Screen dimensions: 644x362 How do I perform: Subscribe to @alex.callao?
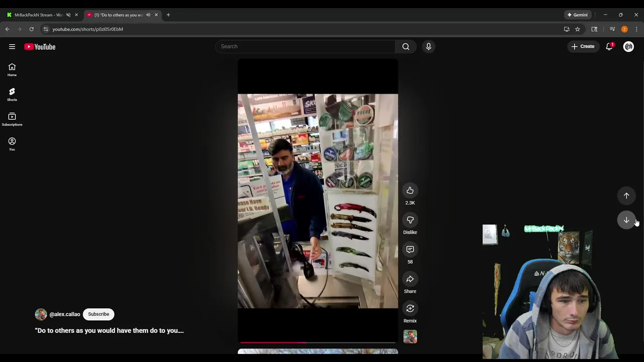click(x=99, y=314)
